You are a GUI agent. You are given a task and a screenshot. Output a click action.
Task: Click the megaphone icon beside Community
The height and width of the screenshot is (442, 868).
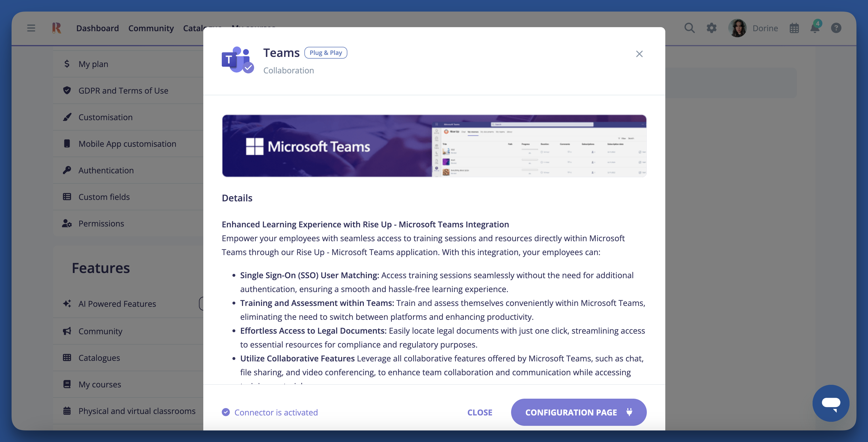67,331
